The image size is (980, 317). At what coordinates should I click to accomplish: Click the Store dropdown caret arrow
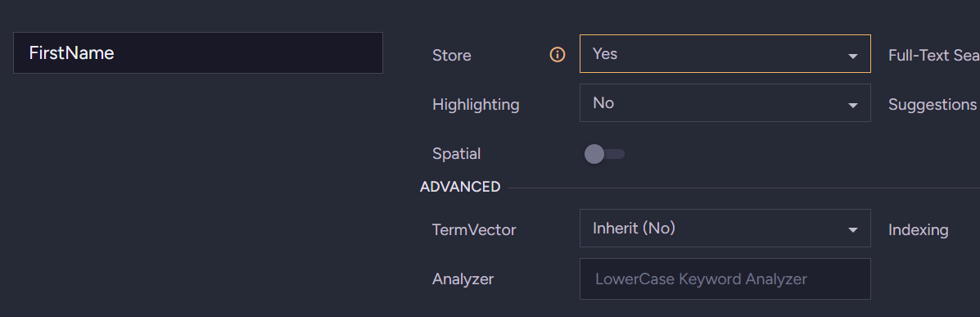coord(852,57)
